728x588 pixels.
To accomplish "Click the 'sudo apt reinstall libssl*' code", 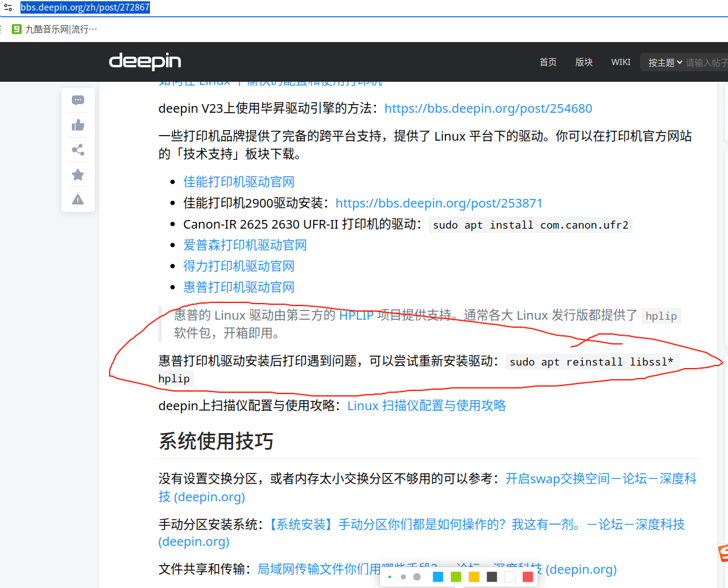I will tap(592, 362).
